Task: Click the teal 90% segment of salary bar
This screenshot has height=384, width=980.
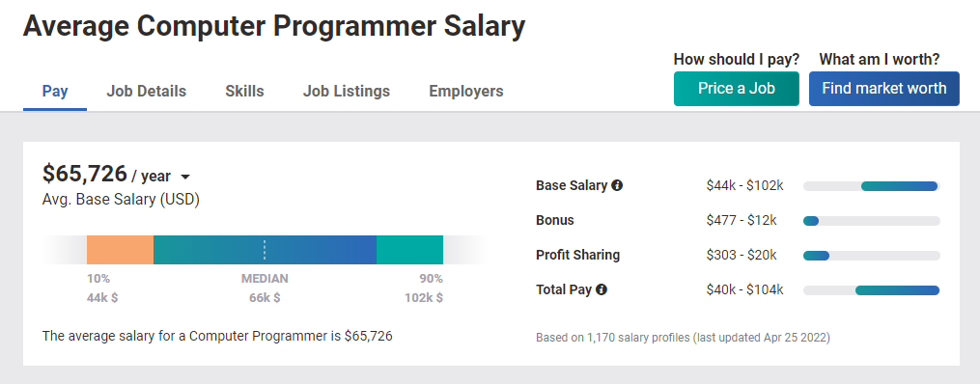Action: pos(410,250)
